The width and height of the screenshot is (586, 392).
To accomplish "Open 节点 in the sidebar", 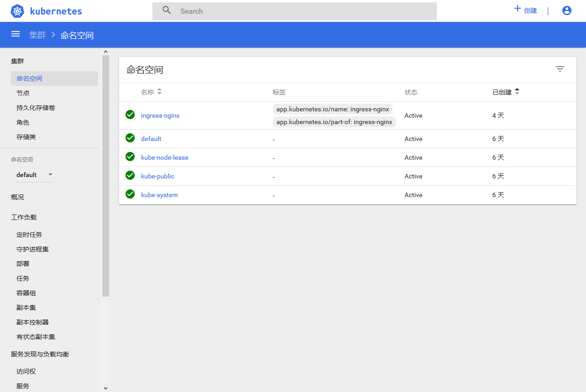I will [x=23, y=93].
